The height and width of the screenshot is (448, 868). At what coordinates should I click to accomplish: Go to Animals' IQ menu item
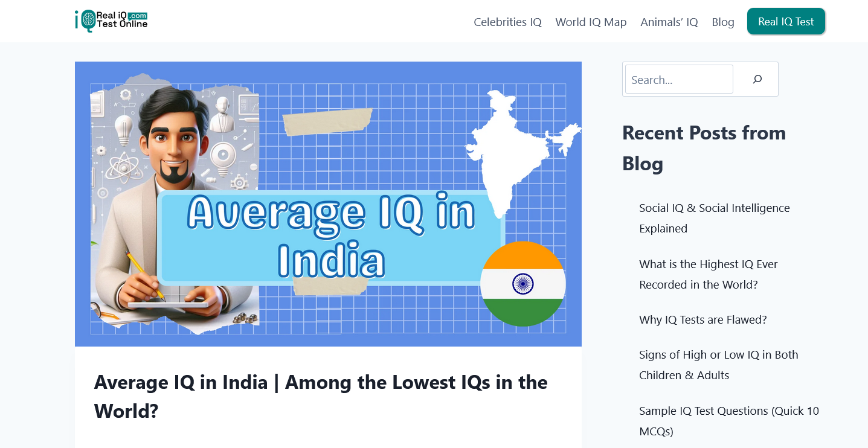click(x=669, y=22)
